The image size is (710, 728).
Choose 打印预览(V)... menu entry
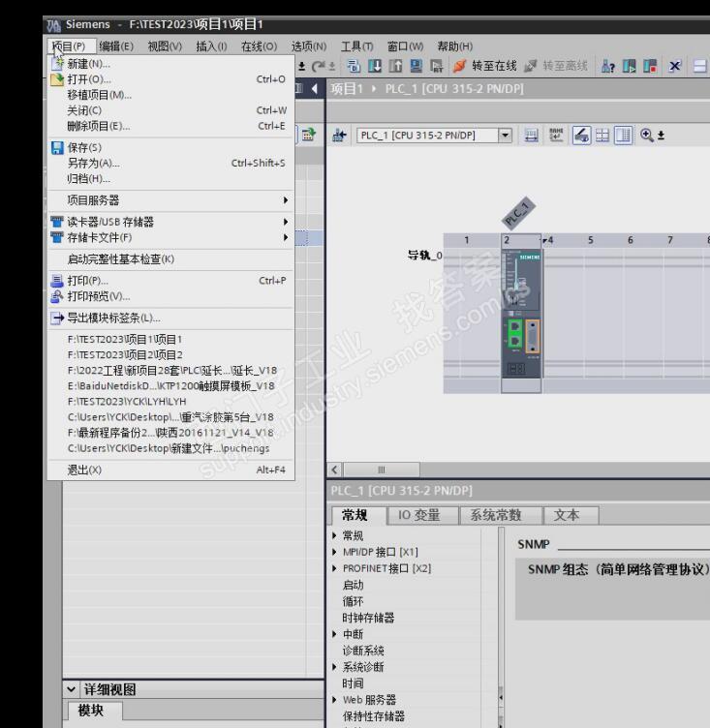[171, 296]
